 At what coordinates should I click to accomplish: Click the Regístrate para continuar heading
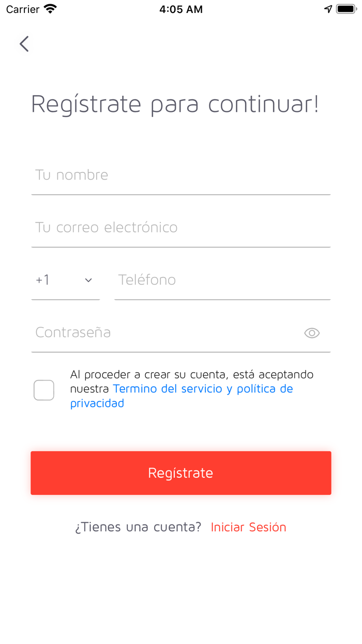(x=175, y=104)
